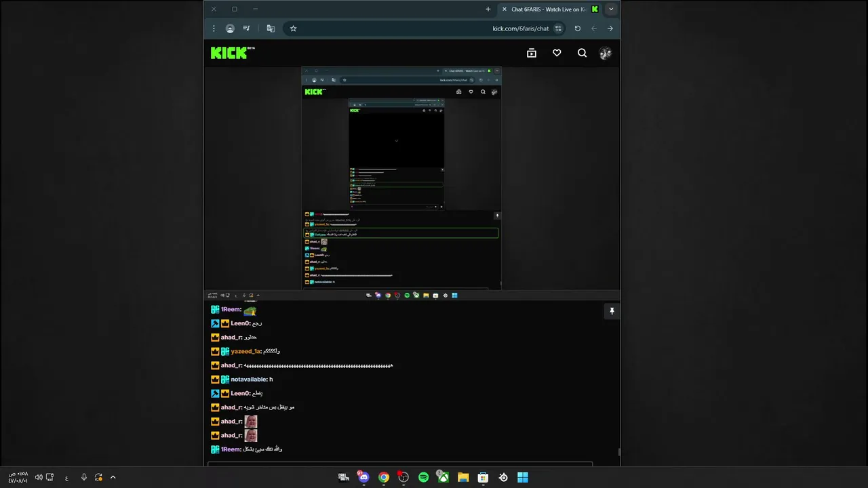Click the frog emote in 1Reem's message
868x488 pixels.
point(250,310)
